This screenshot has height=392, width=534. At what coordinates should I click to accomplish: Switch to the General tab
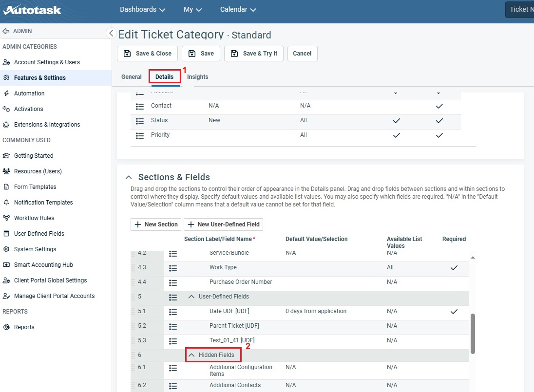[x=131, y=76]
